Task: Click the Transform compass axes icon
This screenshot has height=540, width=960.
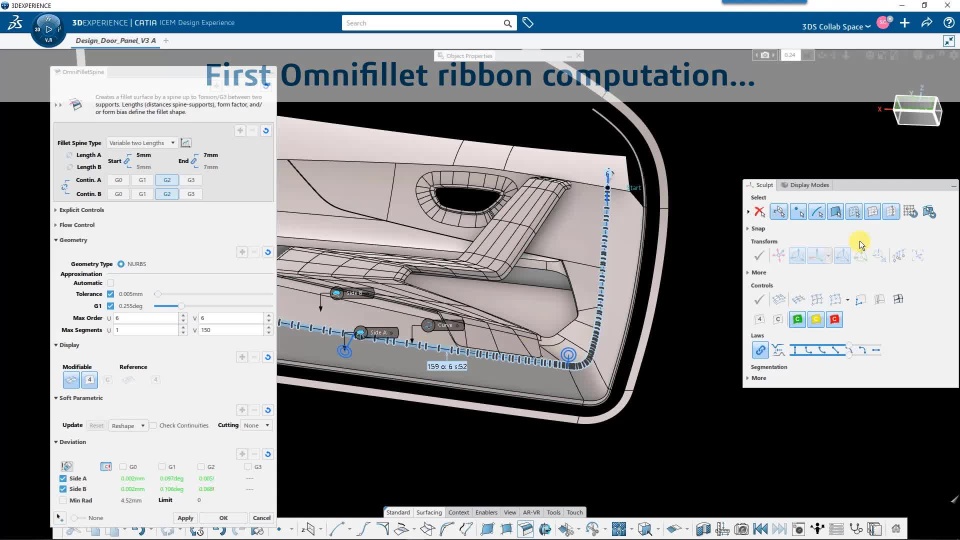Action: [778, 255]
